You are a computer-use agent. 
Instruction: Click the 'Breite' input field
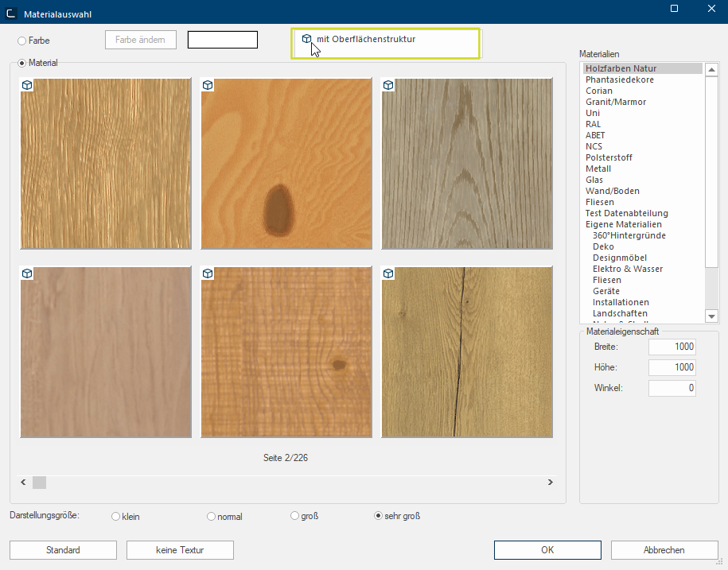coord(672,347)
